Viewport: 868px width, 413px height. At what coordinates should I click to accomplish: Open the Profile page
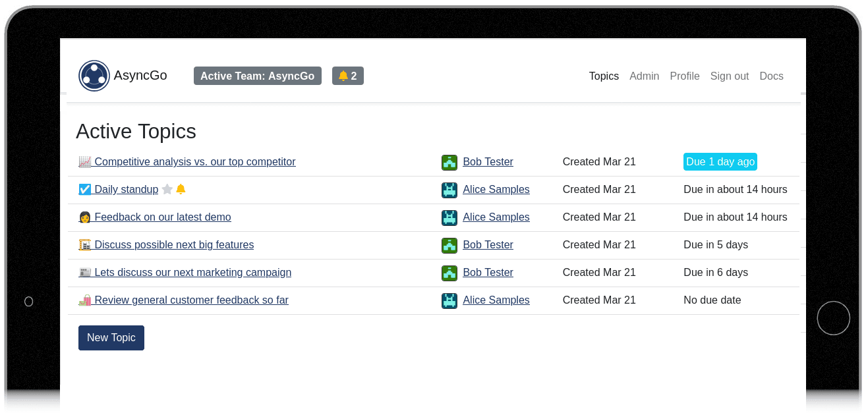684,76
